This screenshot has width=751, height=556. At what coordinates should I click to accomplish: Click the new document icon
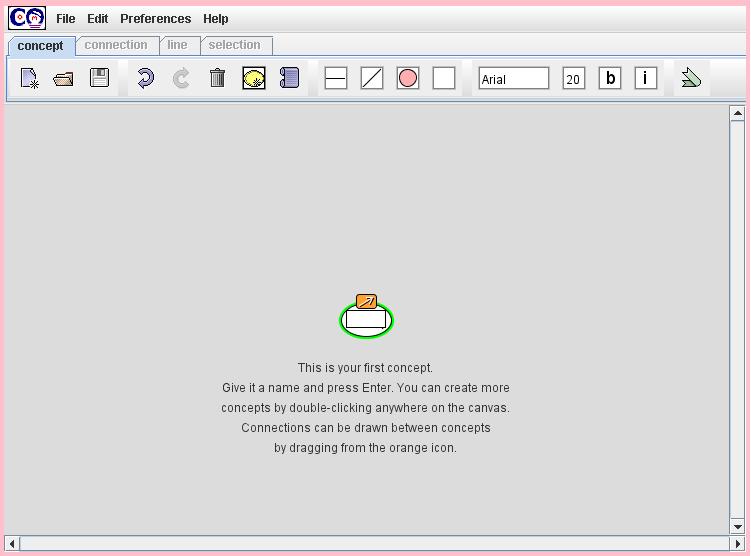pos(29,78)
